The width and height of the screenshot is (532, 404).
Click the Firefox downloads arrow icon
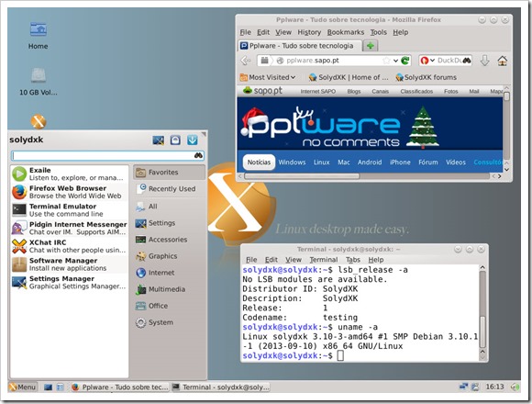(484, 61)
